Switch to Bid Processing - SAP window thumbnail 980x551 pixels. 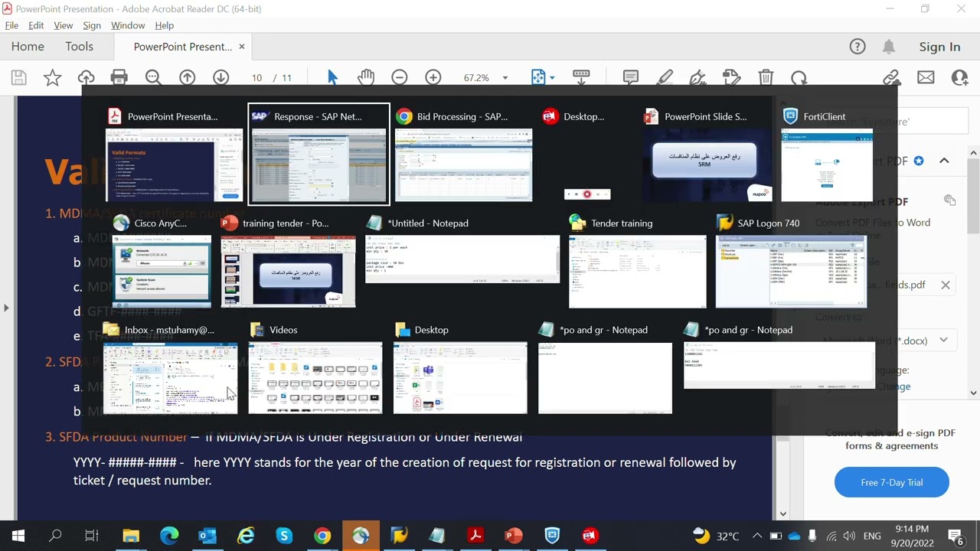[463, 154]
